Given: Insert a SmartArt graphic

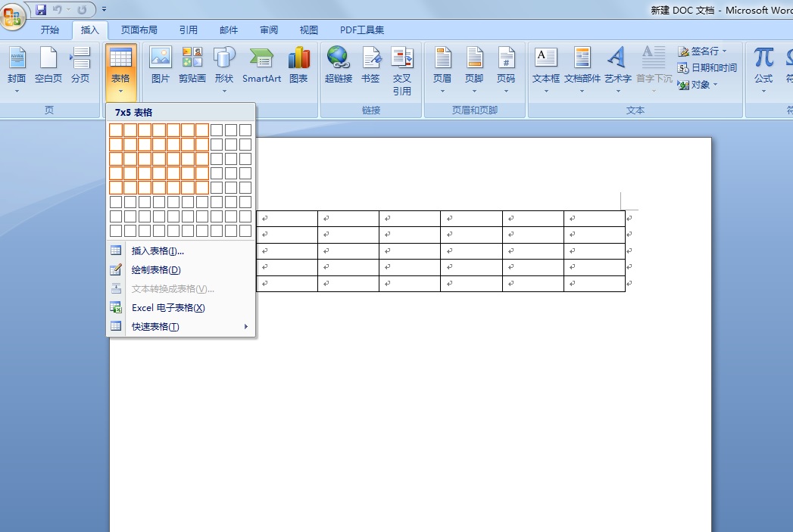Looking at the screenshot, I should 261,65.
